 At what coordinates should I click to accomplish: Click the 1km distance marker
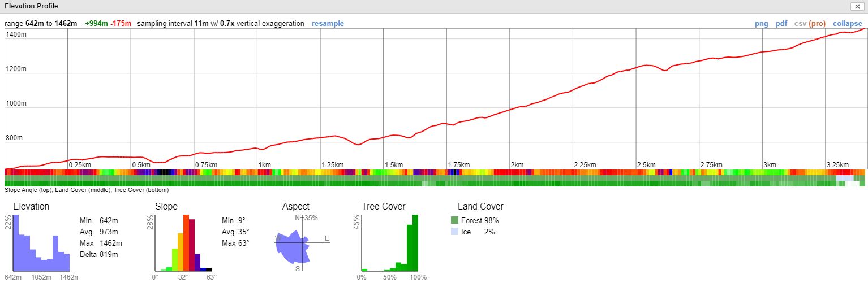click(265, 164)
